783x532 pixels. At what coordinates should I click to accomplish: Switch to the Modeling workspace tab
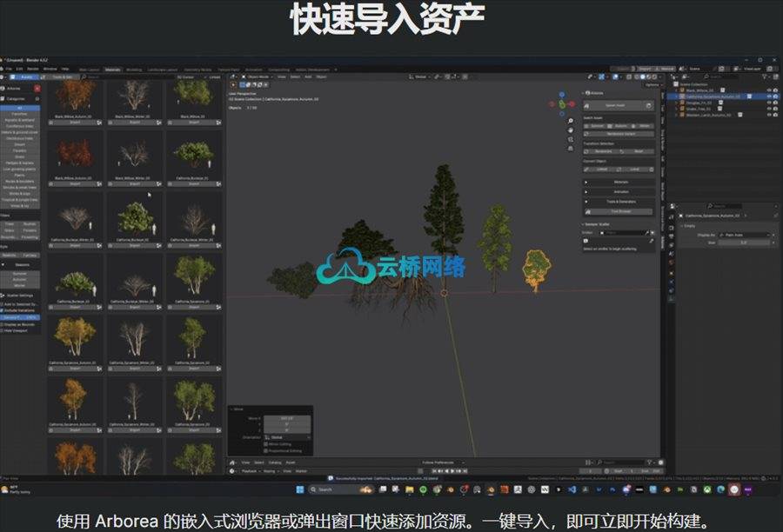tap(134, 69)
